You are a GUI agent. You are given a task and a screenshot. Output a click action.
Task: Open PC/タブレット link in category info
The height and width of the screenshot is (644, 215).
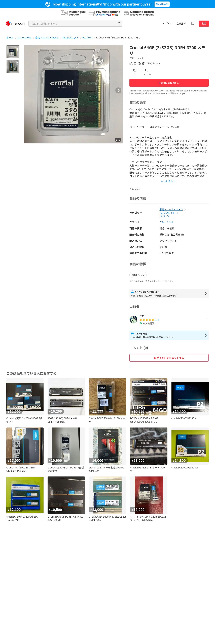pyautogui.click(x=167, y=213)
